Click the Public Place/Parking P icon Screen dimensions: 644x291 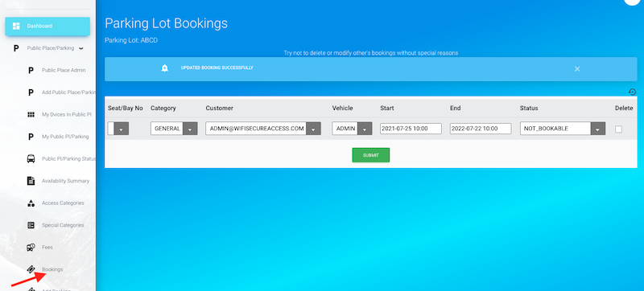pyautogui.click(x=16, y=48)
